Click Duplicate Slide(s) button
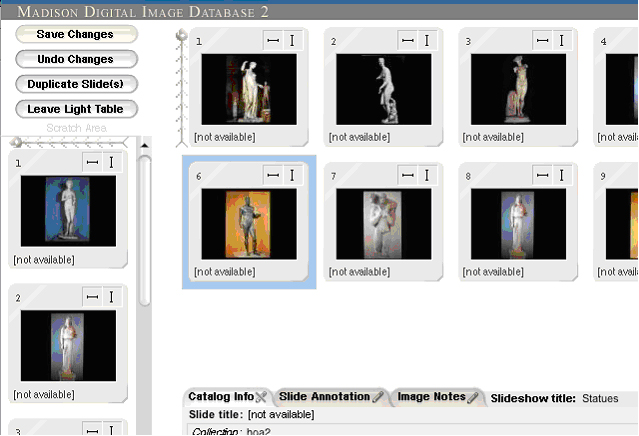The height and width of the screenshot is (436, 639). coord(77,84)
